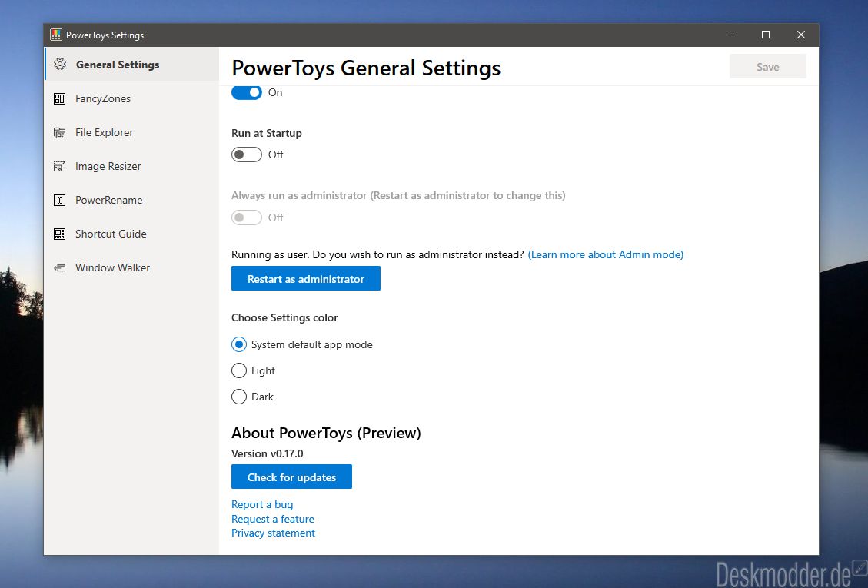The width and height of the screenshot is (868, 588).
Task: Click the PowerToys General Settings heading
Action: (366, 68)
